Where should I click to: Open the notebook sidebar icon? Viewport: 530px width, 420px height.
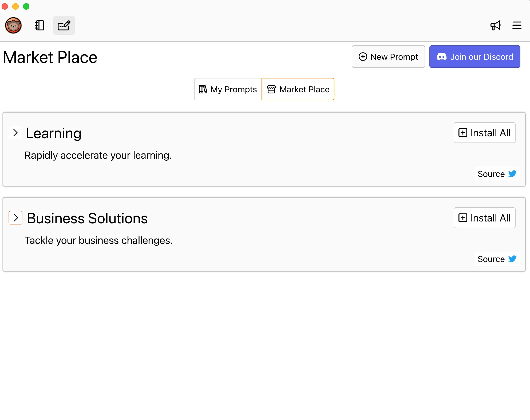(39, 25)
